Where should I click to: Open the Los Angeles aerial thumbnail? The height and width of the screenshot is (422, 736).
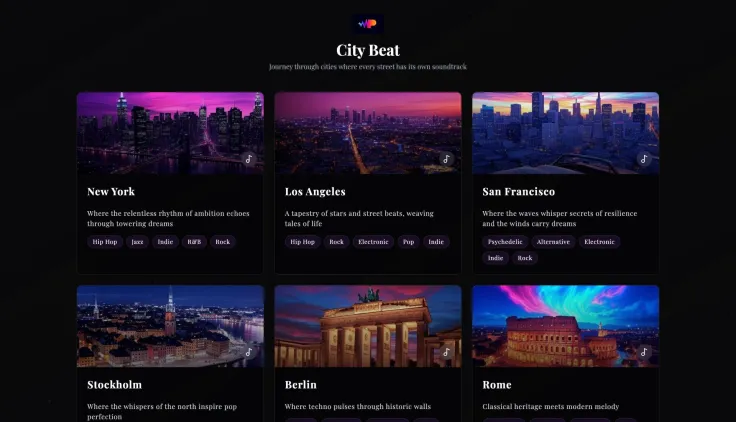(368, 133)
